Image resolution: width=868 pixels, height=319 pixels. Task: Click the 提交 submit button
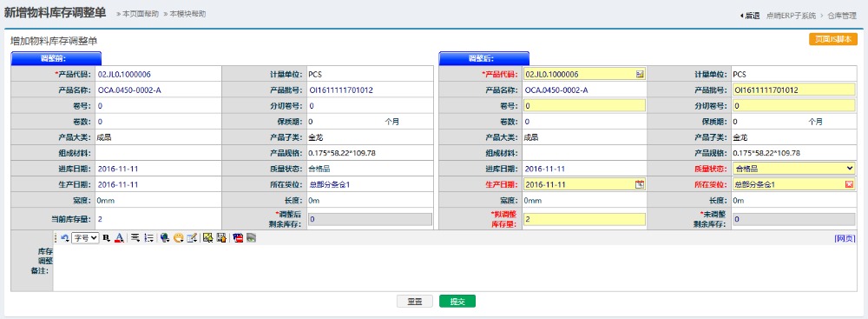pyautogui.click(x=457, y=302)
